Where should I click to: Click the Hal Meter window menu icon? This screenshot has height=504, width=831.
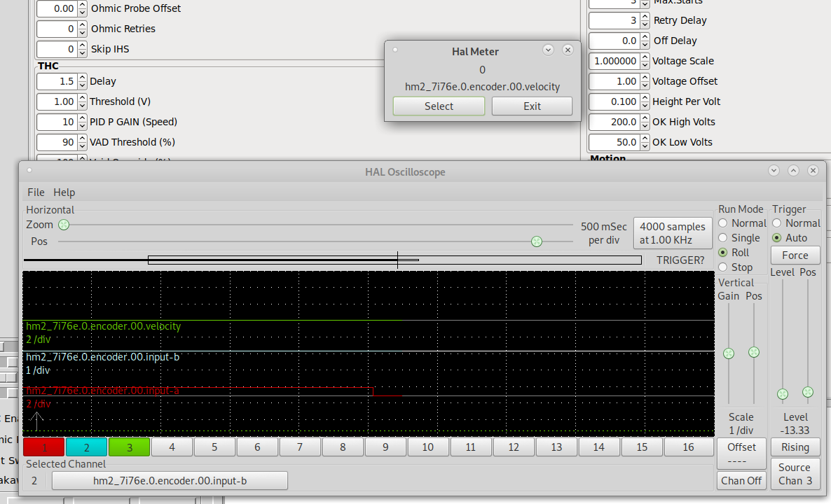click(x=395, y=50)
